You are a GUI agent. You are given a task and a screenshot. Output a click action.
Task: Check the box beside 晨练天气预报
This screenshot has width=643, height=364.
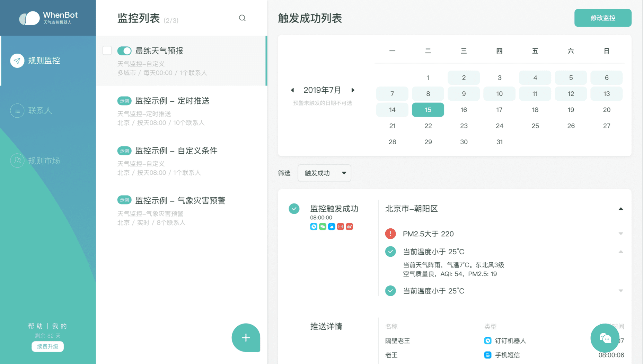[x=107, y=51]
